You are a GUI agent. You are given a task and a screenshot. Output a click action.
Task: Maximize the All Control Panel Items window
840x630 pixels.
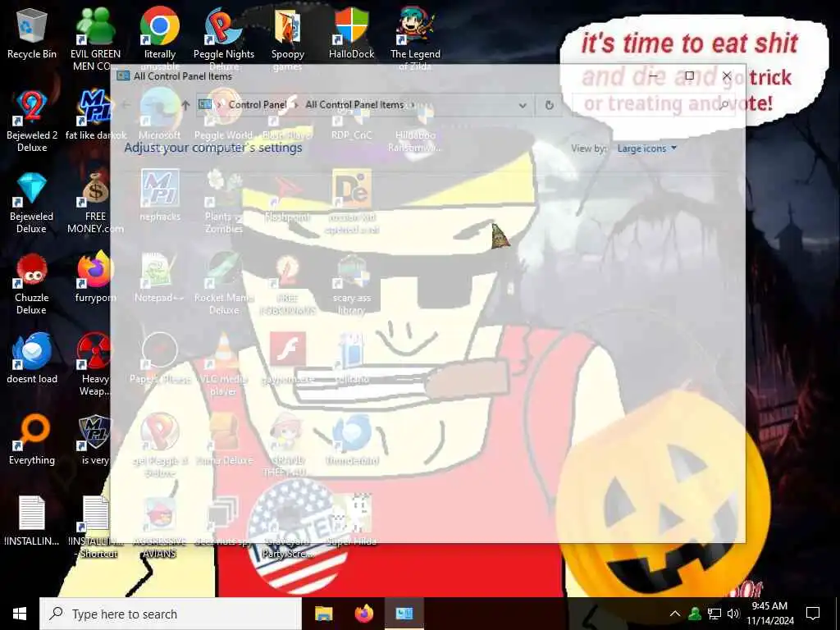(690, 75)
